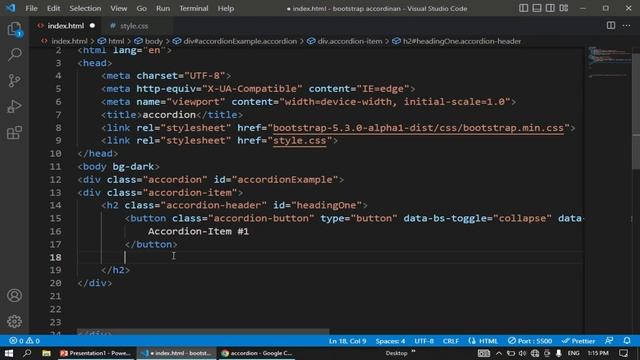Open the Windows Start button
This screenshot has height=360, width=640.
pos(9,353)
